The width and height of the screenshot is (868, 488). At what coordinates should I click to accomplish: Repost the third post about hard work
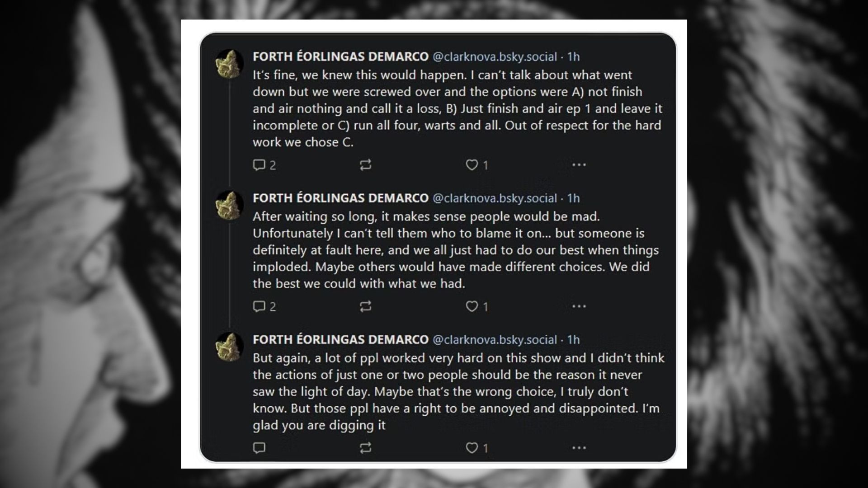click(x=365, y=448)
